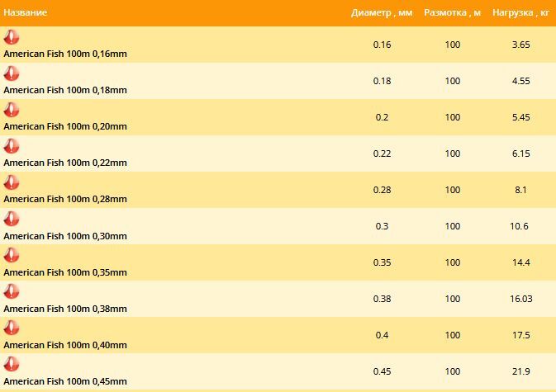Open the American Fish 100m 0,28mm product link
The image size is (556, 392).
coord(65,199)
